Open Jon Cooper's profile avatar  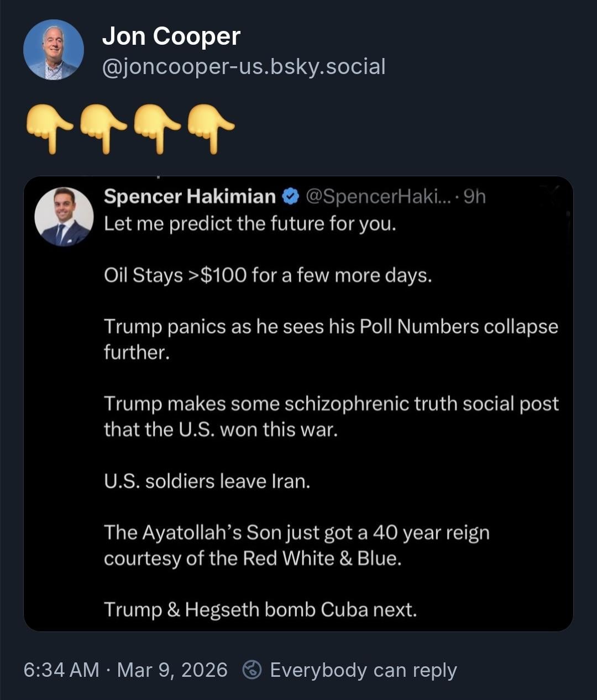pyautogui.click(x=54, y=50)
